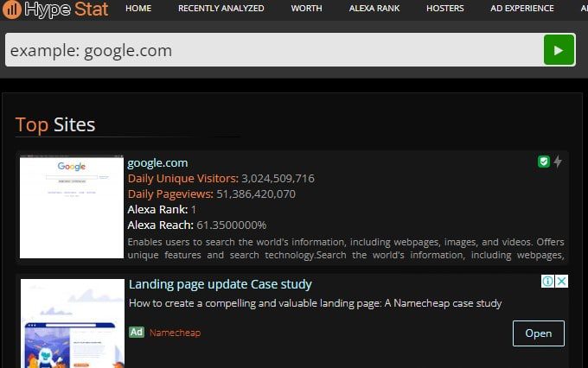The width and height of the screenshot is (588, 368).
Task: Click the Namecheap advertiser link
Action: coord(175,333)
